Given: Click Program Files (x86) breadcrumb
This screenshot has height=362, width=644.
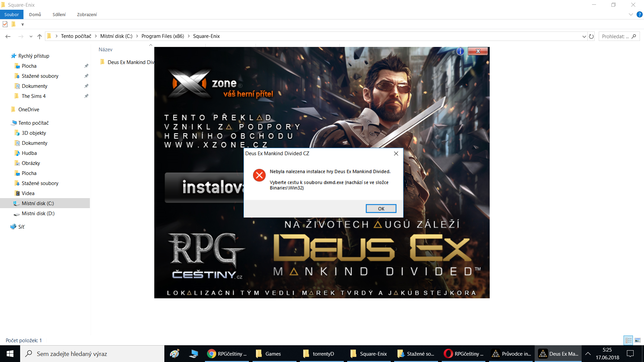Looking at the screenshot, I should pos(163,36).
